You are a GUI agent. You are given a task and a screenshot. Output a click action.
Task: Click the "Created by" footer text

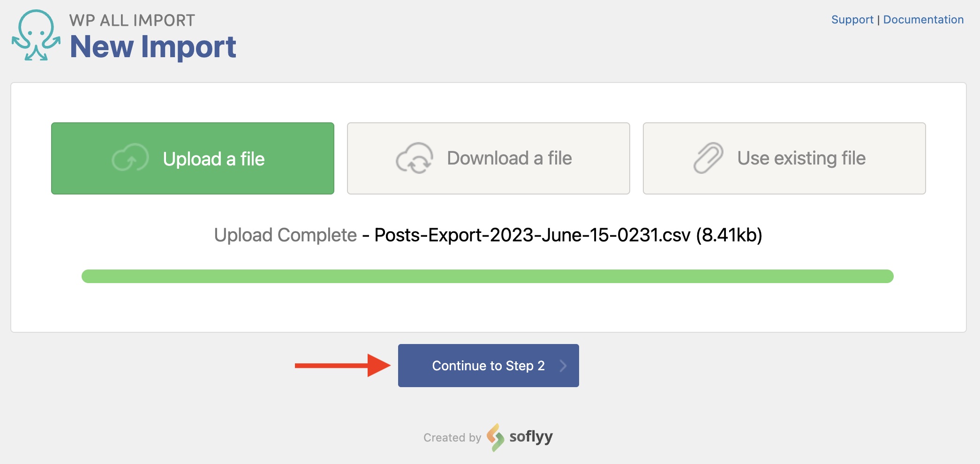coord(452,438)
